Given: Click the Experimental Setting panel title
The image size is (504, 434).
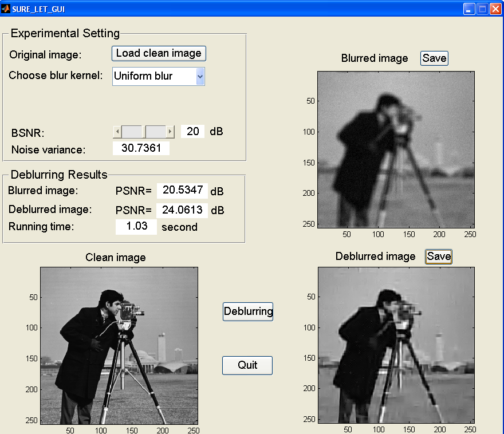Looking at the screenshot, I should click(65, 33).
